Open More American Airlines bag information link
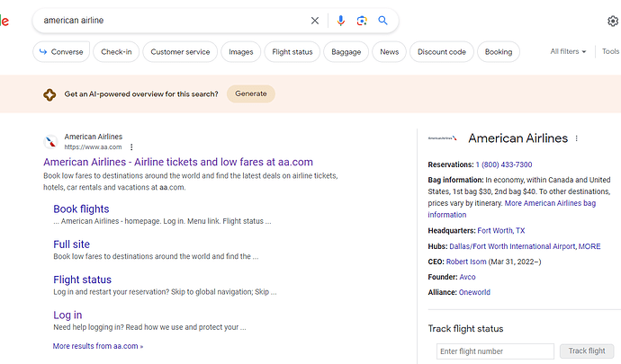Screen dimensions: 621x364 click(x=550, y=203)
